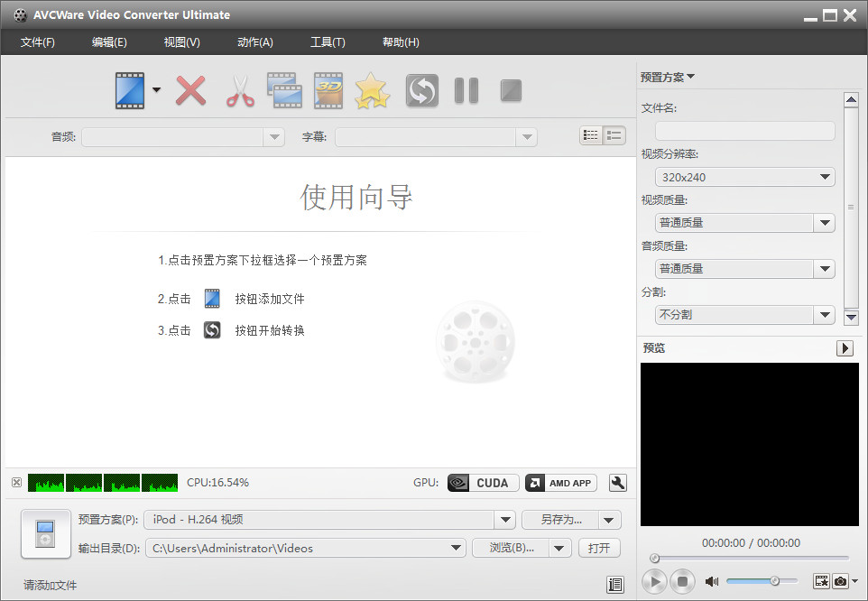Open the 文件(F) menu

point(38,42)
